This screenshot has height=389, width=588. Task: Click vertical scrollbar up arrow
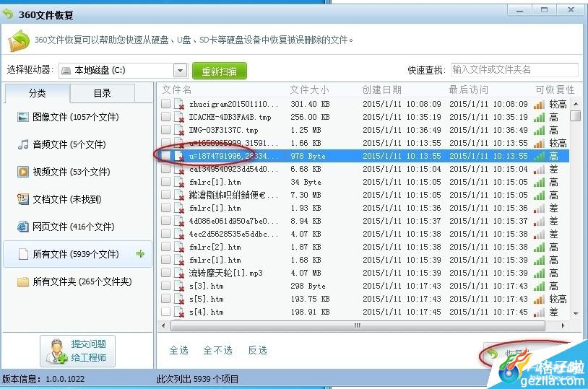(x=576, y=104)
